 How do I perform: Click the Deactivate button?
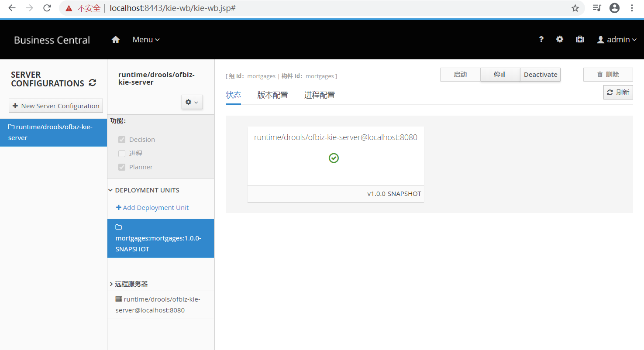(541, 75)
